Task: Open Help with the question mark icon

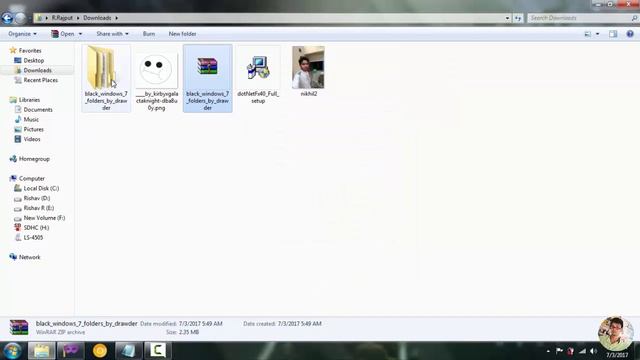Action: pyautogui.click(x=630, y=34)
